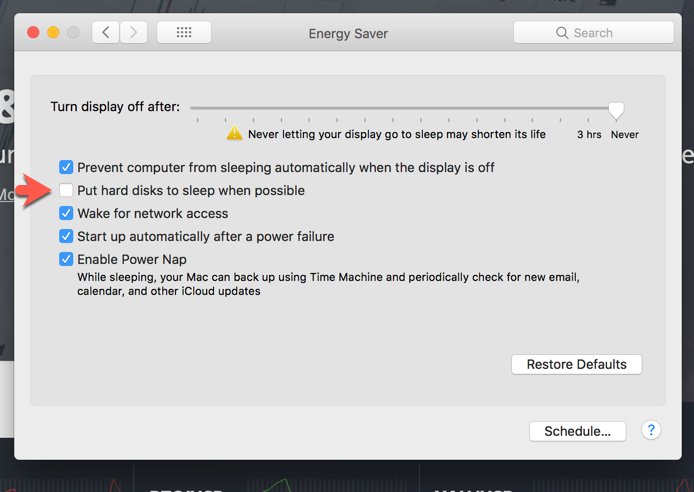The width and height of the screenshot is (694, 492).
Task: Close the Energy Saver window
Action: coord(33,32)
